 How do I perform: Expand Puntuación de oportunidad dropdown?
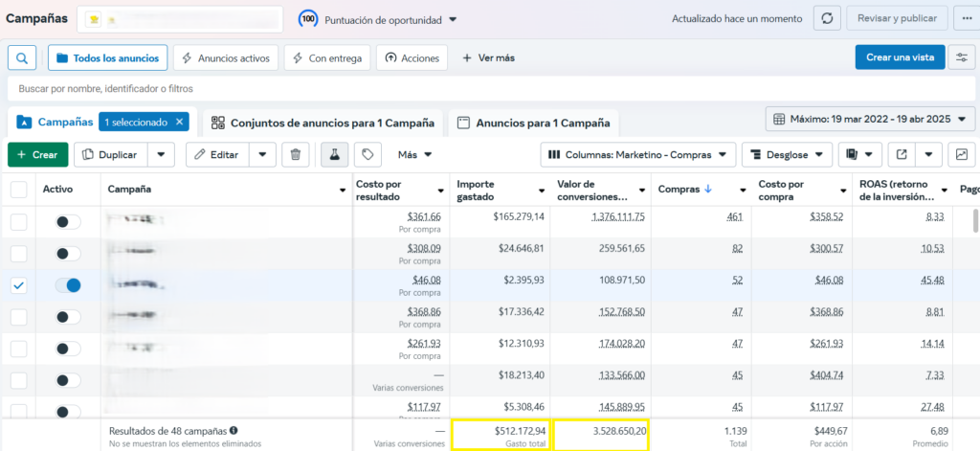453,20
